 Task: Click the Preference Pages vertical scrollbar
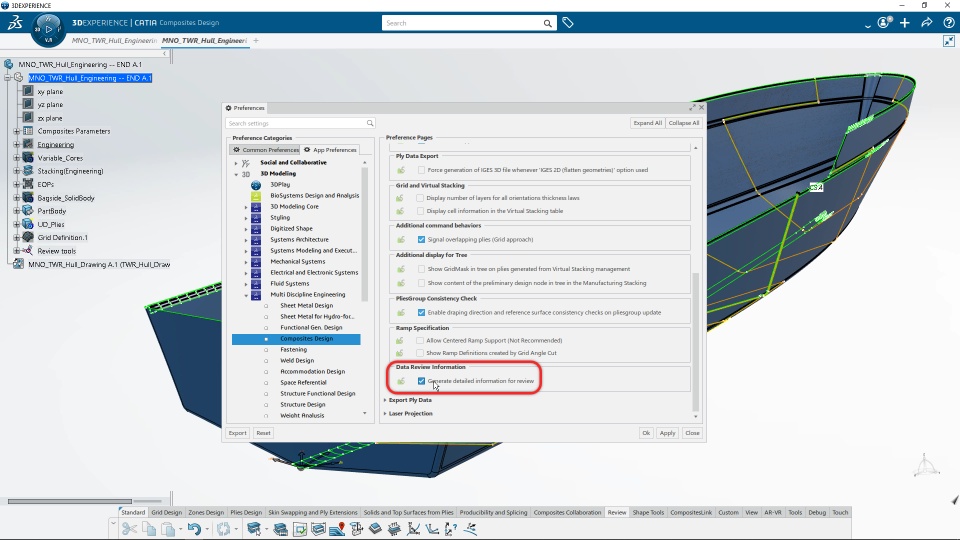point(696,342)
